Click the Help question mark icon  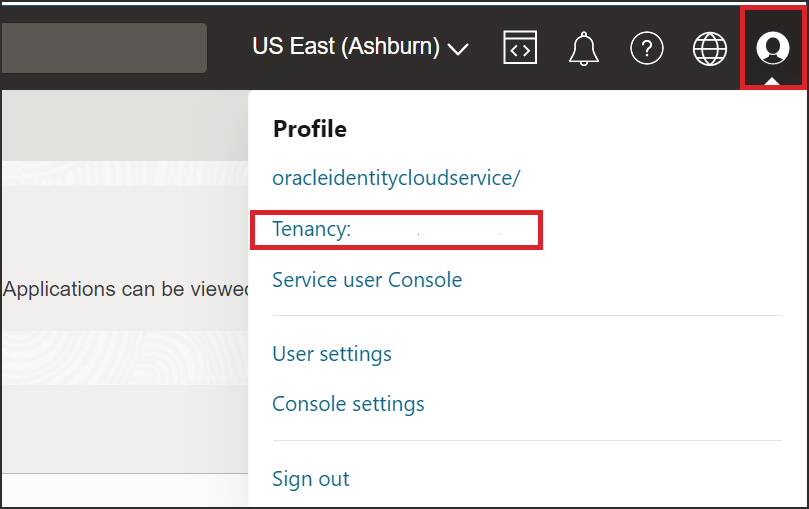(x=647, y=47)
